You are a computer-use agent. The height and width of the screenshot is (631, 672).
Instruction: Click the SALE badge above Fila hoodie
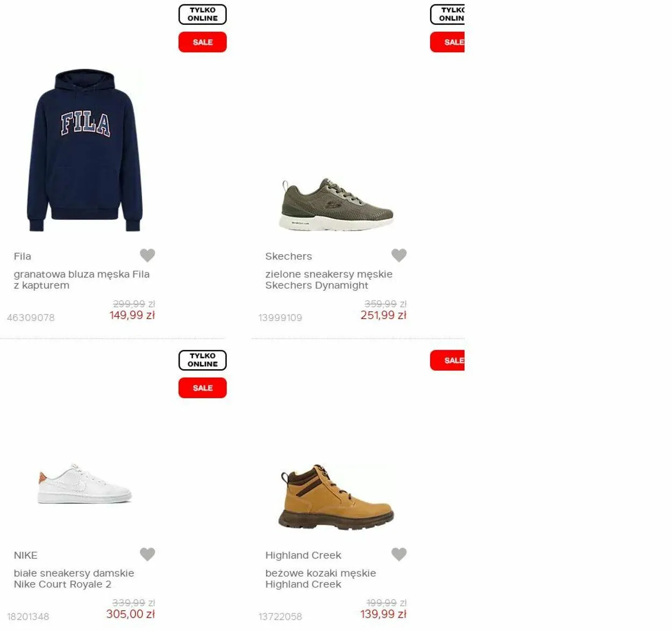pos(203,42)
